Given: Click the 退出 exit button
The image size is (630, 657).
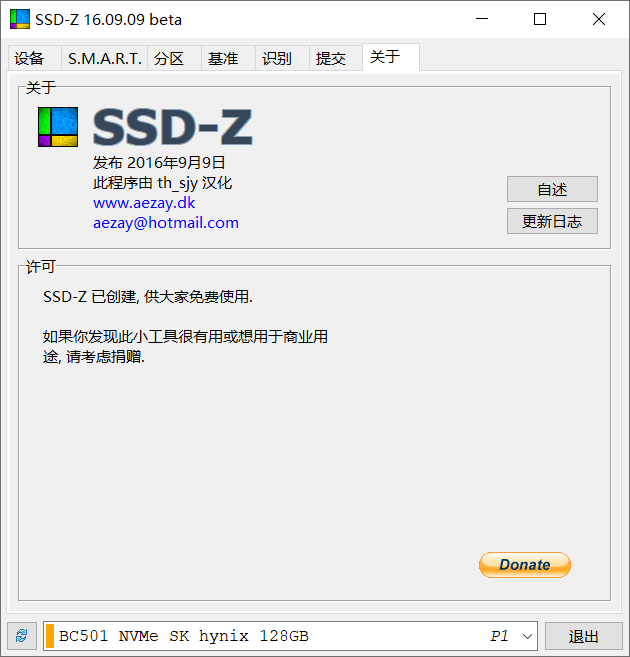Looking at the screenshot, I should tap(584, 636).
